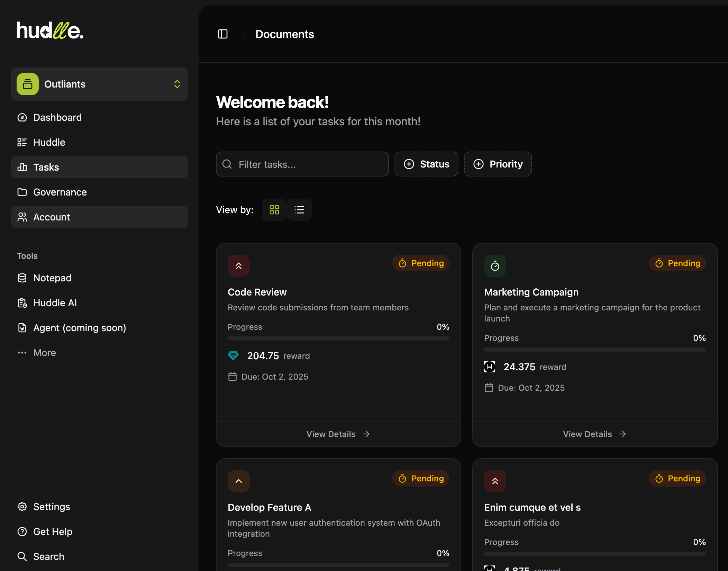Click the huddle logo
Viewport: 728px width, 571px height.
point(50,30)
